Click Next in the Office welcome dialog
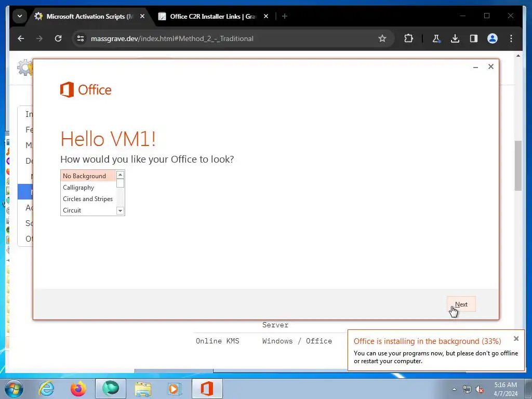 click(x=461, y=304)
